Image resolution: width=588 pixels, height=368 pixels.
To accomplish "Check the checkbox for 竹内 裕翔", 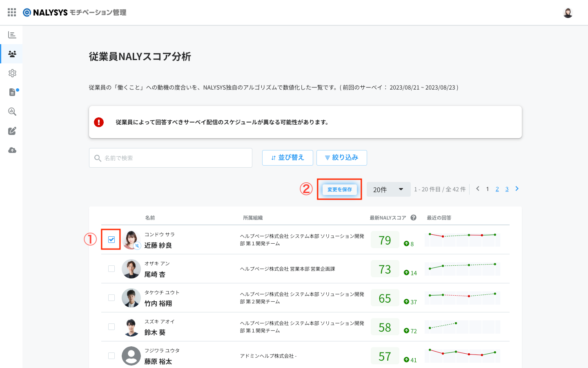I will pos(111,298).
